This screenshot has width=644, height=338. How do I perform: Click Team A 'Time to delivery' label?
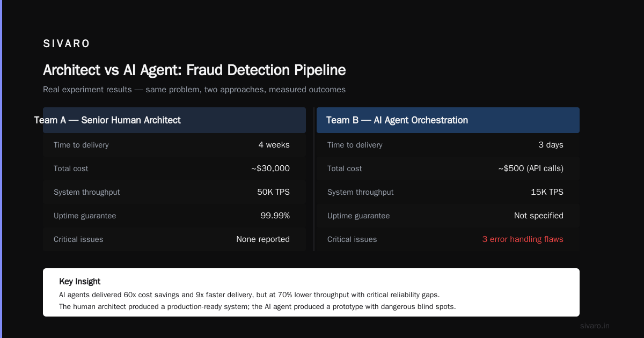click(81, 145)
